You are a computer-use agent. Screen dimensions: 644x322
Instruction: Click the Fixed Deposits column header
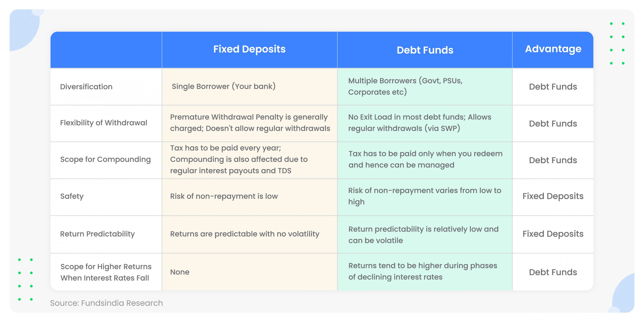pyautogui.click(x=249, y=49)
